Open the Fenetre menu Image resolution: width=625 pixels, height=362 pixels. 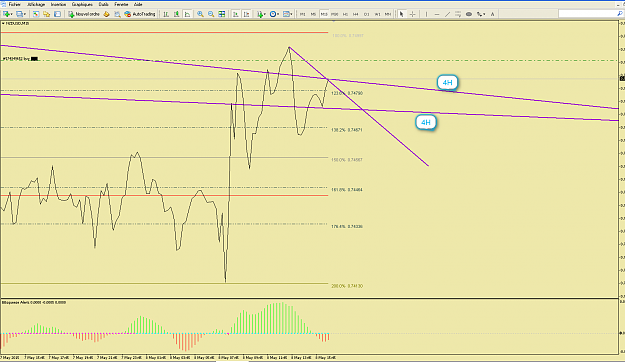coord(121,4)
